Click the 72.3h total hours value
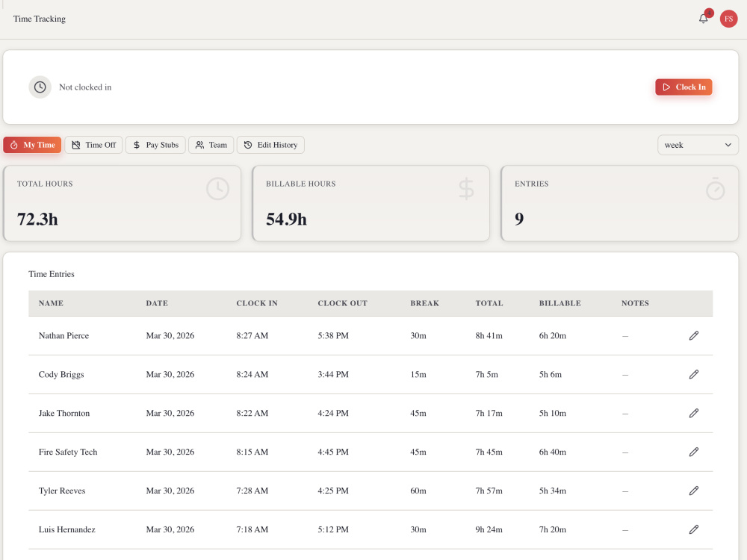 [37, 219]
